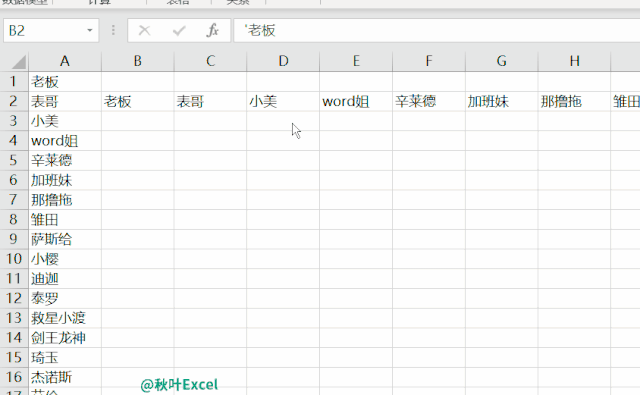Click cell B2 containing 老板
Image resolution: width=640 pixels, height=395 pixels.
[x=138, y=101]
